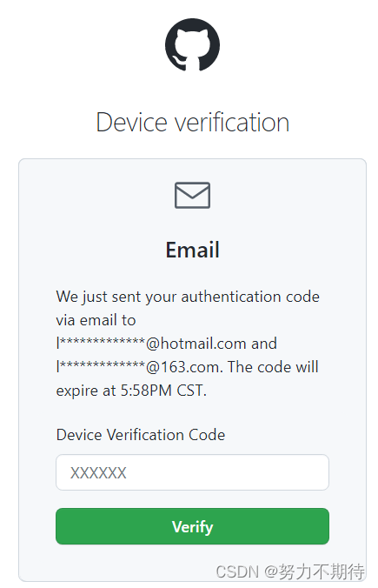Viewport: 378px width, 588px height.
Task: Select the Device verification heading
Action: pyautogui.click(x=193, y=123)
